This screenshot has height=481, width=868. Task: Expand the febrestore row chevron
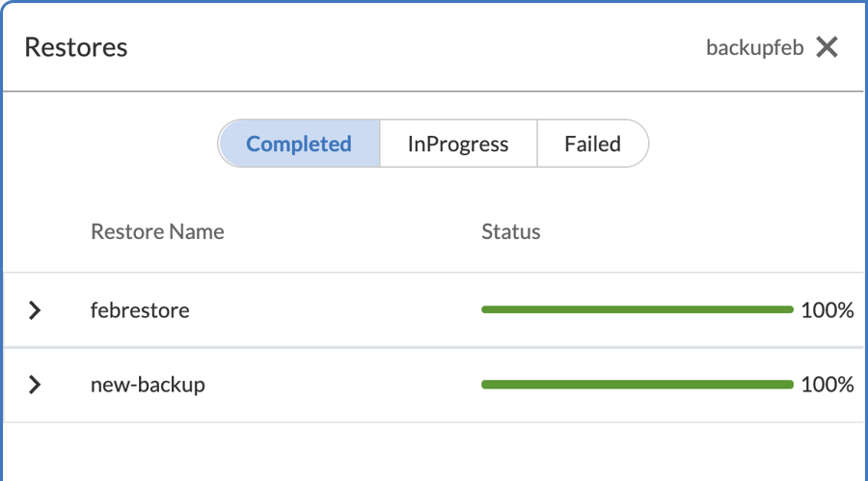click(x=35, y=310)
